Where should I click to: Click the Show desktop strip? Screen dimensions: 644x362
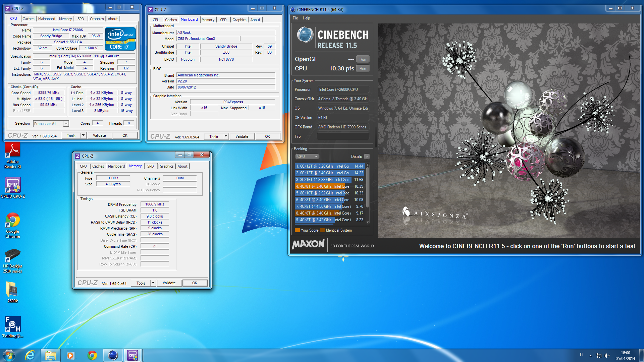(641, 355)
